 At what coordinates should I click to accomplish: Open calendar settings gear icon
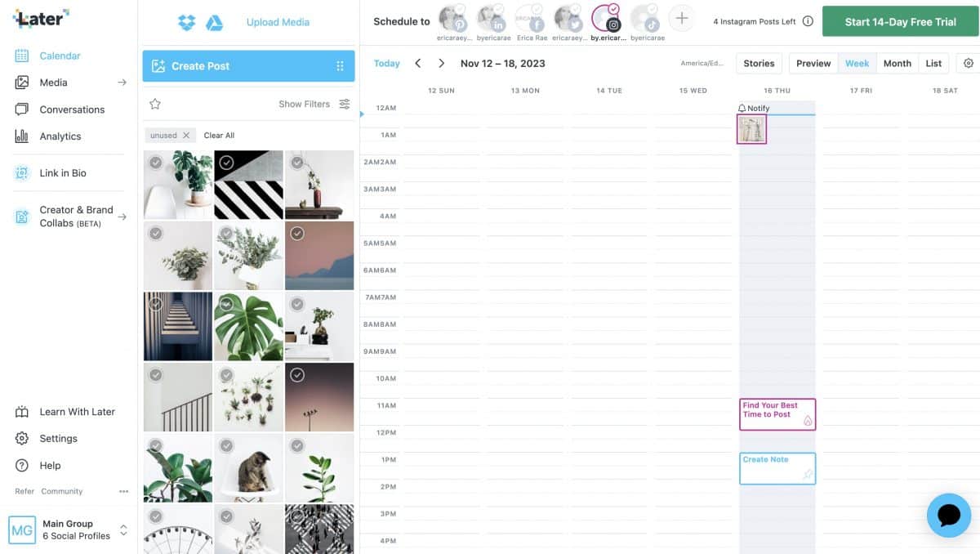(x=969, y=63)
